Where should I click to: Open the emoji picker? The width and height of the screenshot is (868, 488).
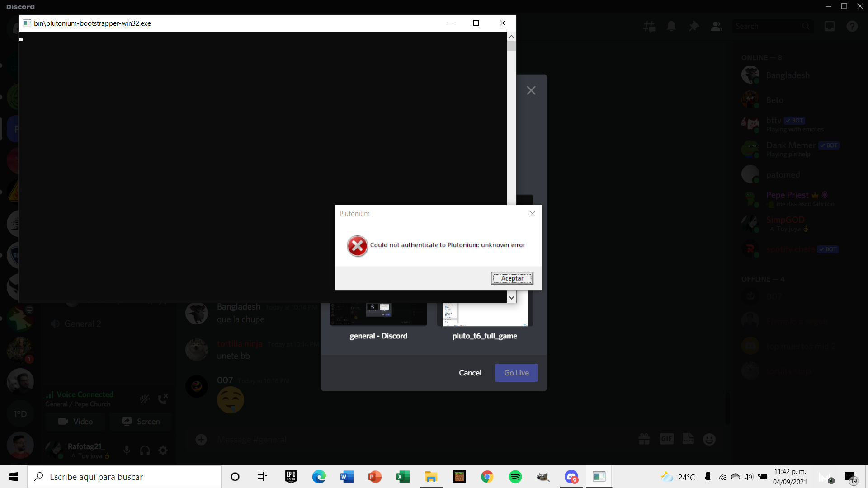click(709, 439)
